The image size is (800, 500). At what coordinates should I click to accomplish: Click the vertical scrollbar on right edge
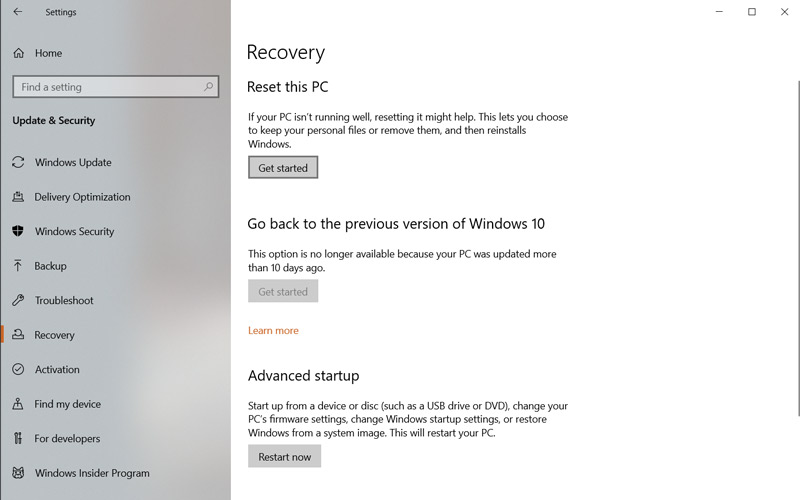click(796, 250)
